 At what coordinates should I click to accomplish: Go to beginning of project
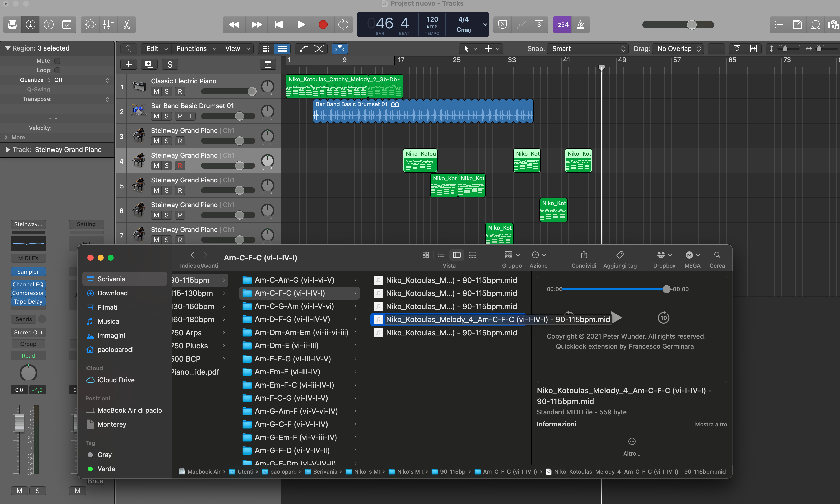click(x=279, y=24)
